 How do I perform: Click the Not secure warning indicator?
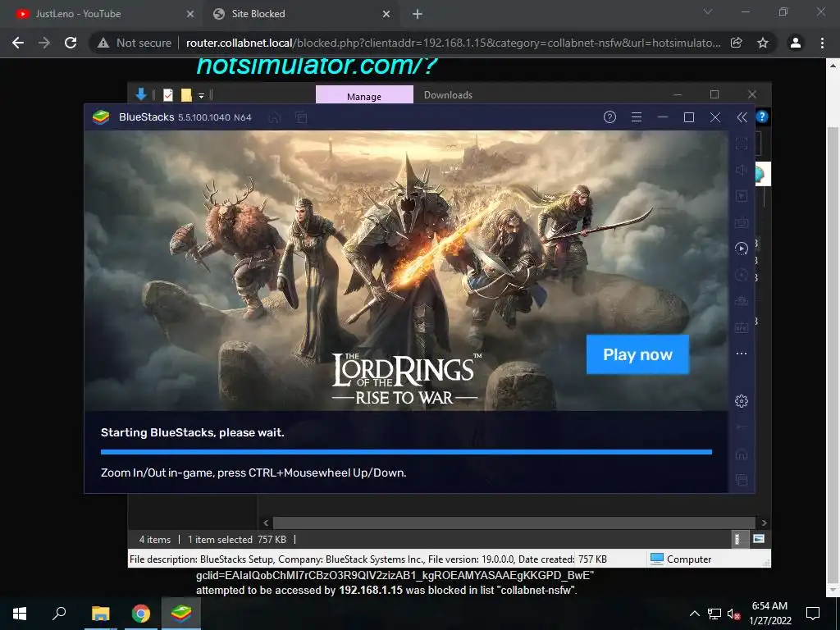135,43
